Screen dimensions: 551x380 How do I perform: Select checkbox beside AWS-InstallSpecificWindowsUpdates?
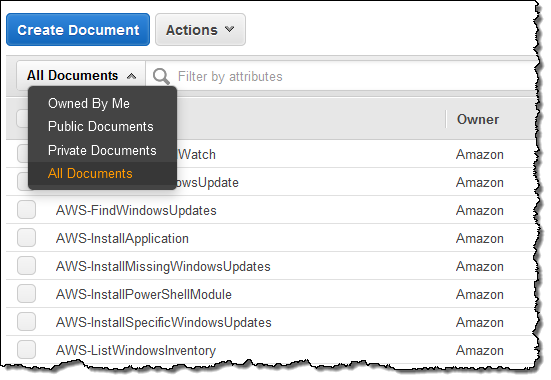pos(26,322)
